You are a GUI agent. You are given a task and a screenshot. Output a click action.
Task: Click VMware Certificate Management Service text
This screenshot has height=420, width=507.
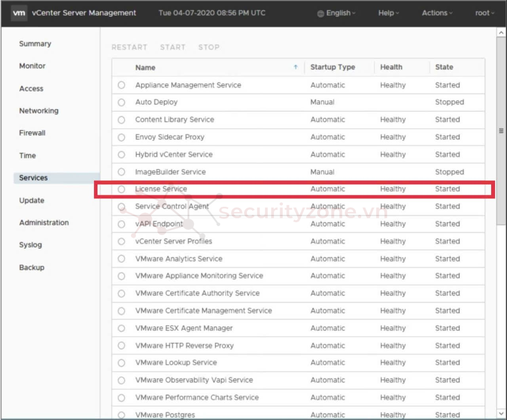(204, 311)
